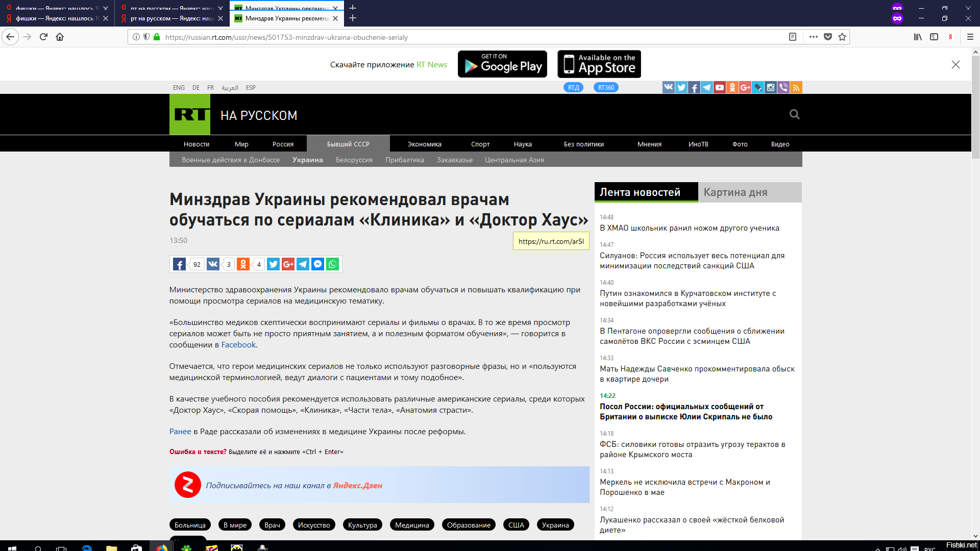Open the 'Экономика' navigation section
The height and width of the screenshot is (551, 980).
424,144
